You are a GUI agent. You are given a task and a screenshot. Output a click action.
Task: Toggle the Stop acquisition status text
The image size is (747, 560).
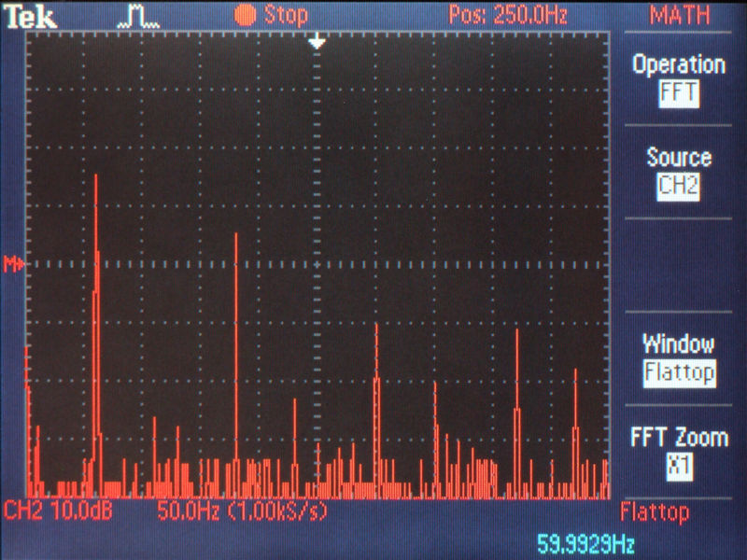click(285, 15)
